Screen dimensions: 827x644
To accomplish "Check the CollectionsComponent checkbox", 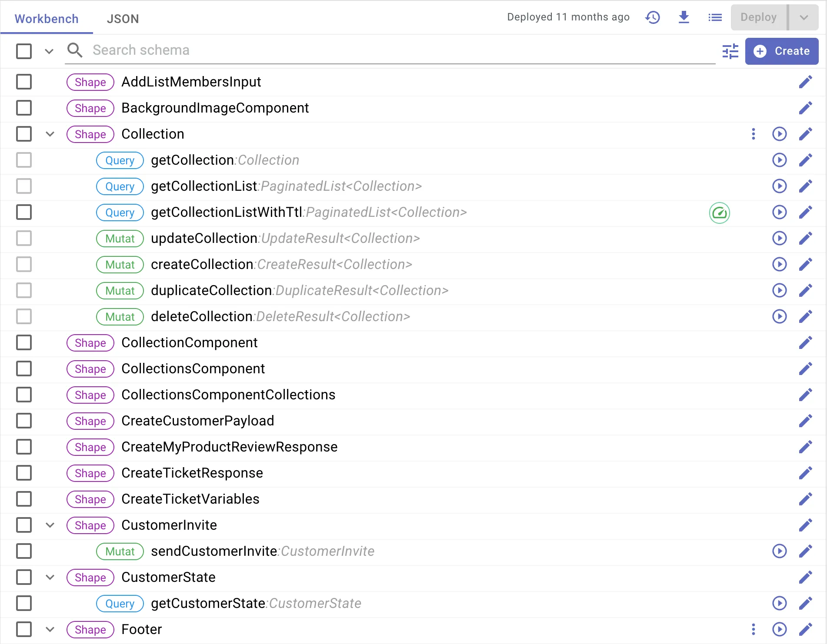I will click(x=24, y=368).
